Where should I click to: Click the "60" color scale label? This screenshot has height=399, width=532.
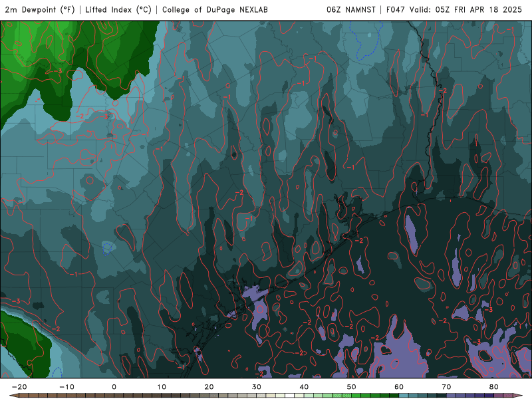[399, 387]
